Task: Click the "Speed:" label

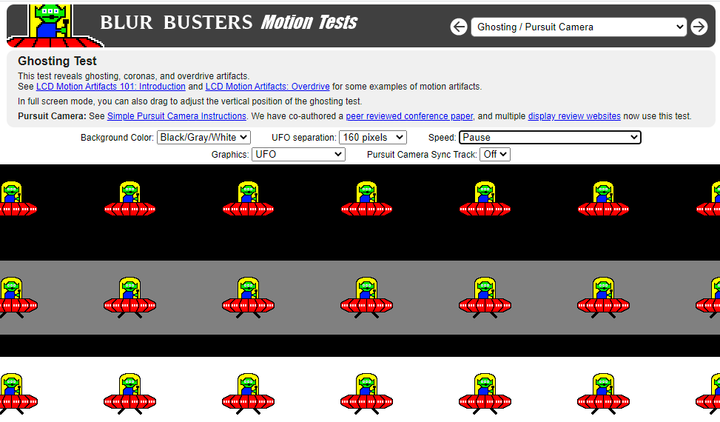Action: point(442,138)
